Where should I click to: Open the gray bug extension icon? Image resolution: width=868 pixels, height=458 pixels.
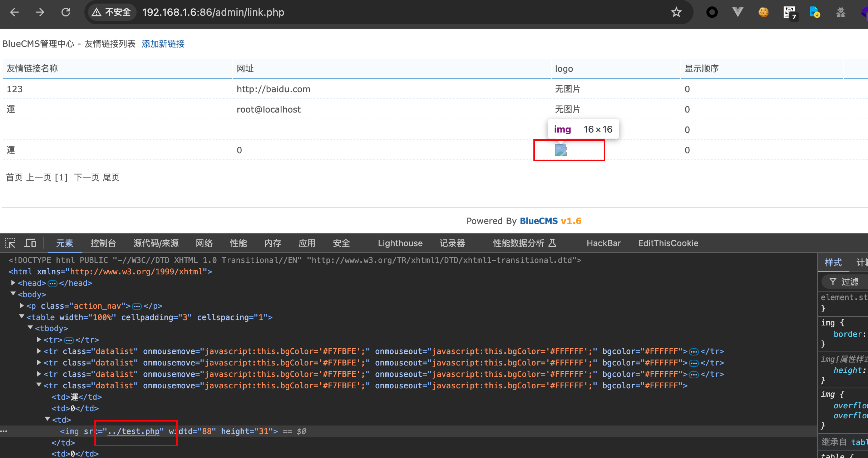pyautogui.click(x=841, y=12)
